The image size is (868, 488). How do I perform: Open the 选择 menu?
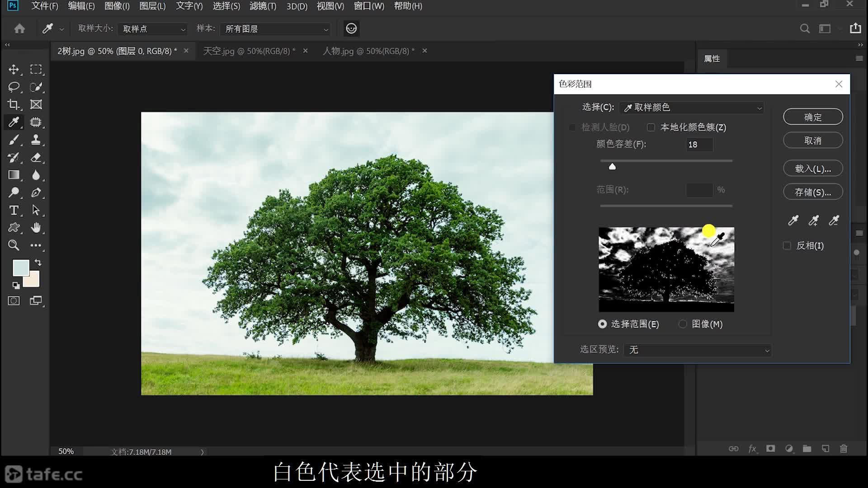[x=226, y=6]
